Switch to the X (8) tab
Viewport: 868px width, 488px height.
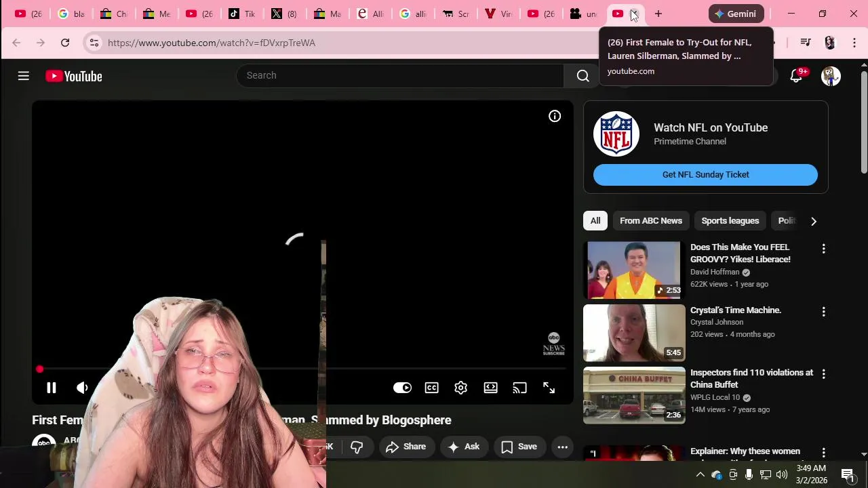coord(283,14)
